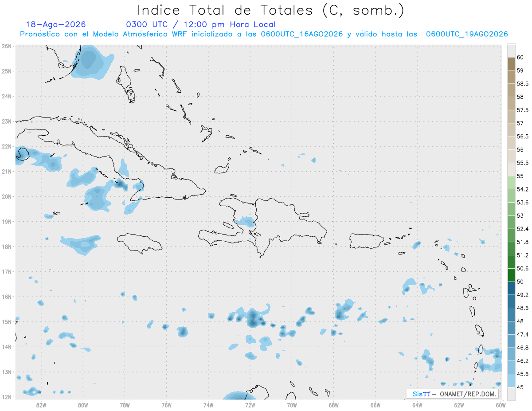Image resolution: width=532 pixels, height=411 pixels.
Task: Click the colorbar value "58.5"
Action: tap(523, 84)
